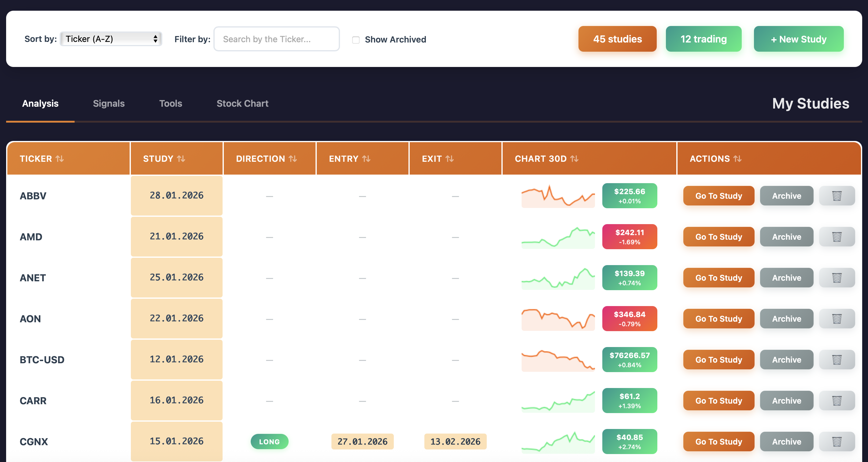Click the CGNX exit date 13.02.2026
The height and width of the screenshot is (462, 868).
[455, 442]
